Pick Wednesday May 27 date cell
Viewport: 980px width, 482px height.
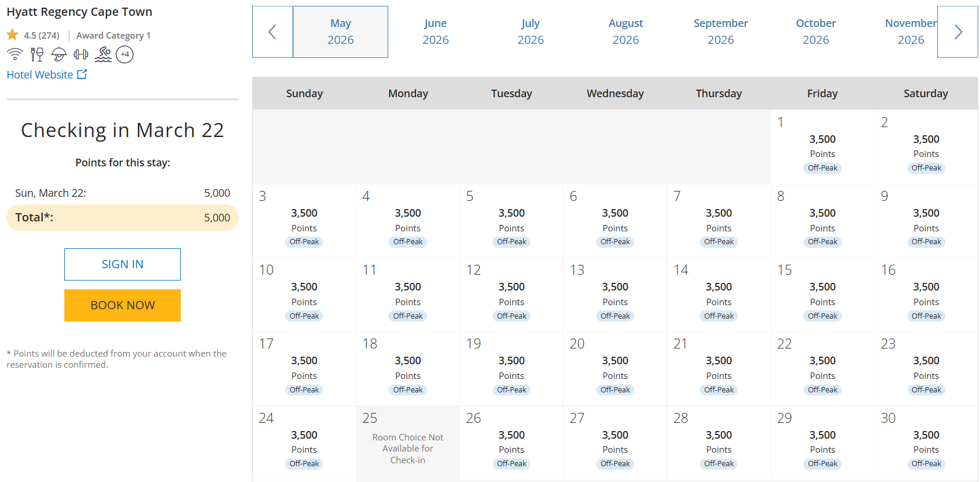pyautogui.click(x=615, y=443)
